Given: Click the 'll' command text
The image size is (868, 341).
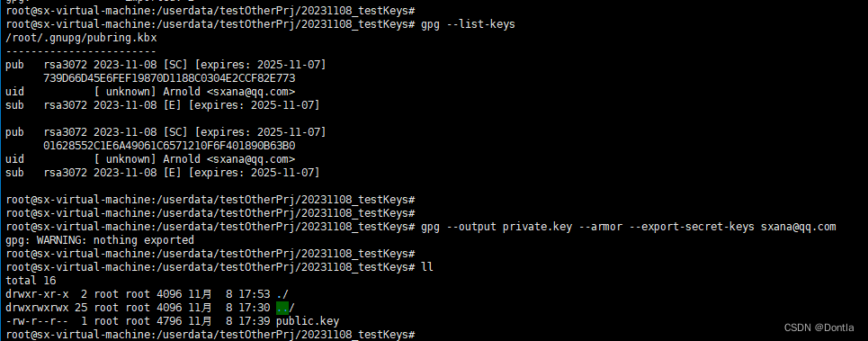Looking at the screenshot, I should point(426,267).
